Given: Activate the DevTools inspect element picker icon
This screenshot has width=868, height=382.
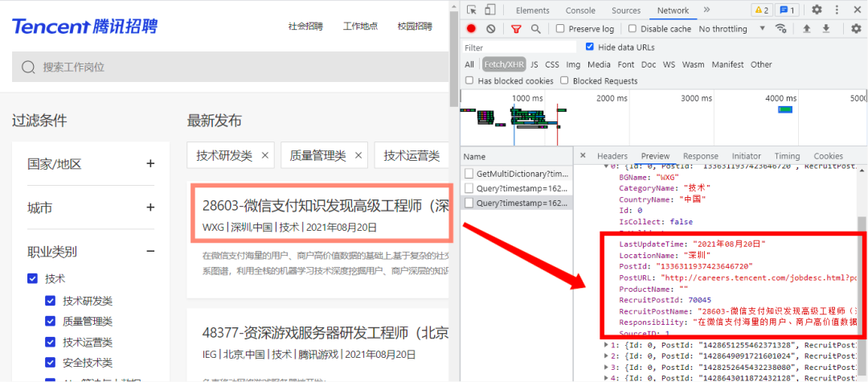Looking at the screenshot, I should point(472,10).
